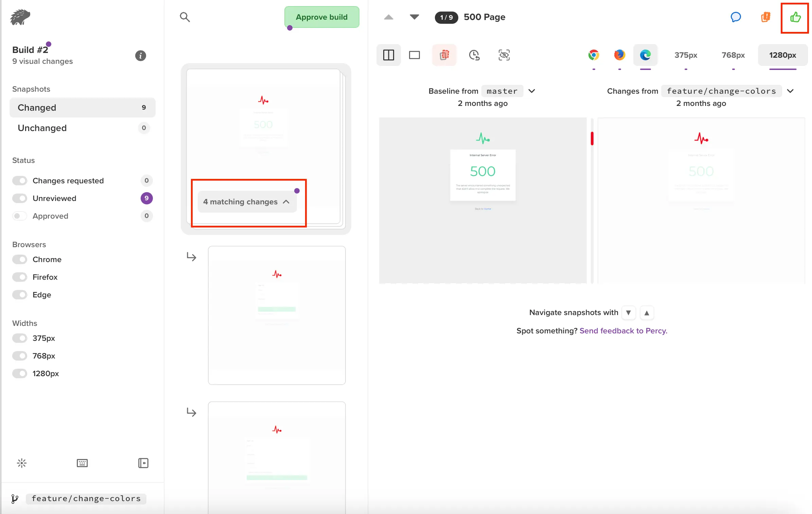This screenshot has width=812, height=514.
Task: Select the Firefox browser icon
Action: [619, 55]
